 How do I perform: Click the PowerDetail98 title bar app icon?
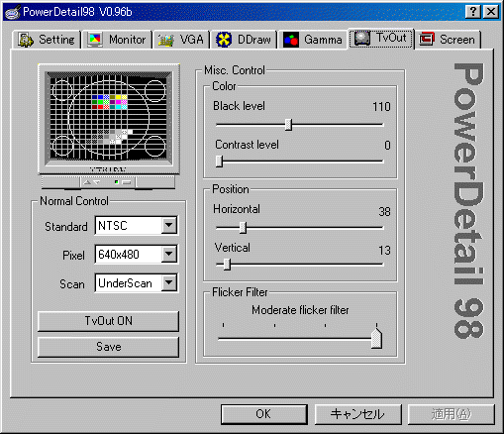point(12,12)
